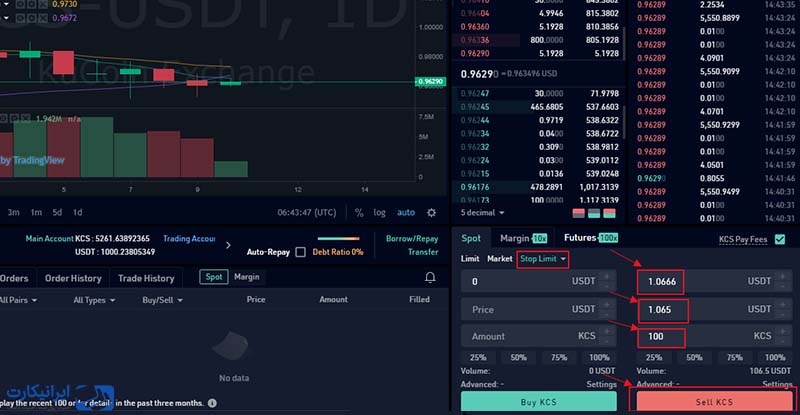Click the info icon after 'past three months'
Screen dimensions: 800x415
pyautogui.click(x=212, y=403)
